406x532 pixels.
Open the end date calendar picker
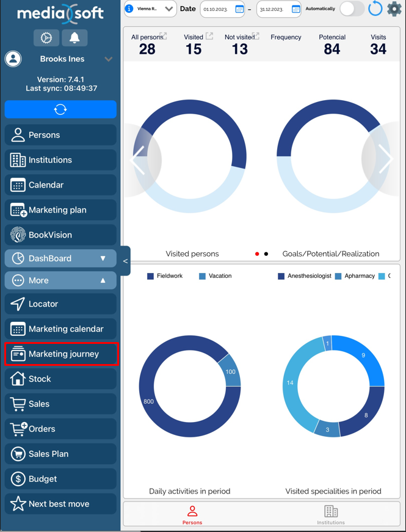296,9
